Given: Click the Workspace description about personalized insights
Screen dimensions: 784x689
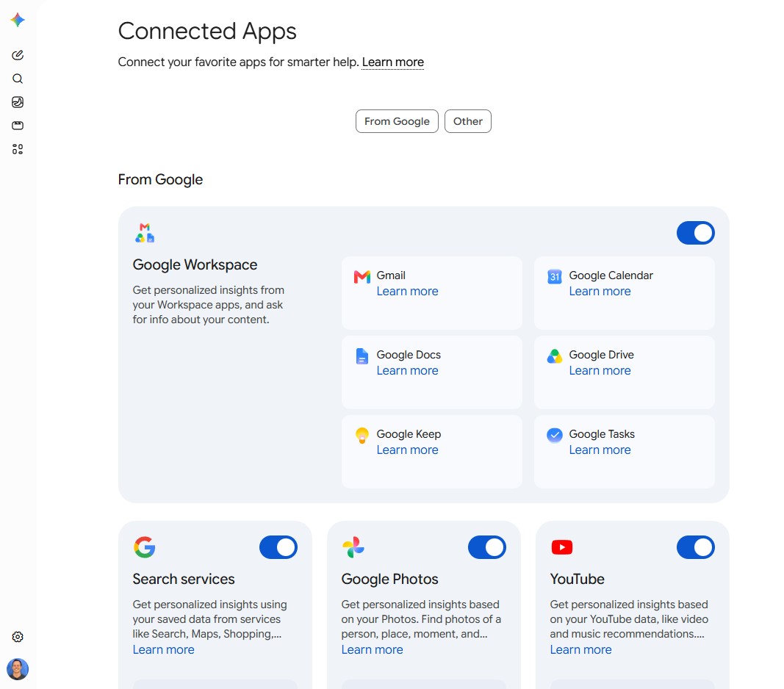Looking at the screenshot, I should (x=209, y=305).
